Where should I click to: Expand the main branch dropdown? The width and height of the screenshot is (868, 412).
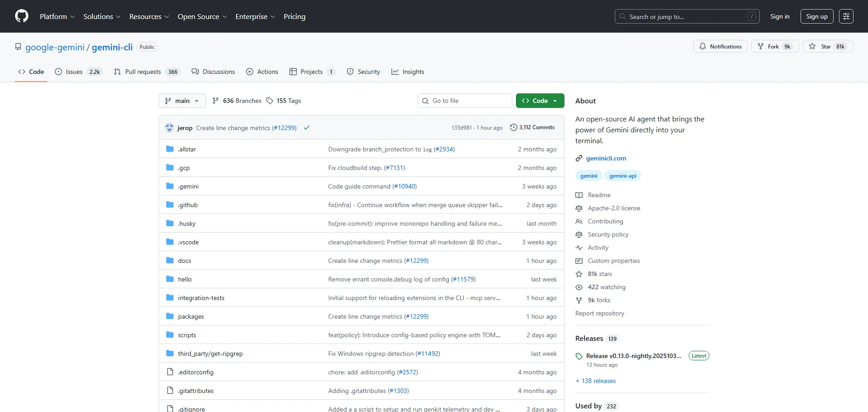pos(182,101)
